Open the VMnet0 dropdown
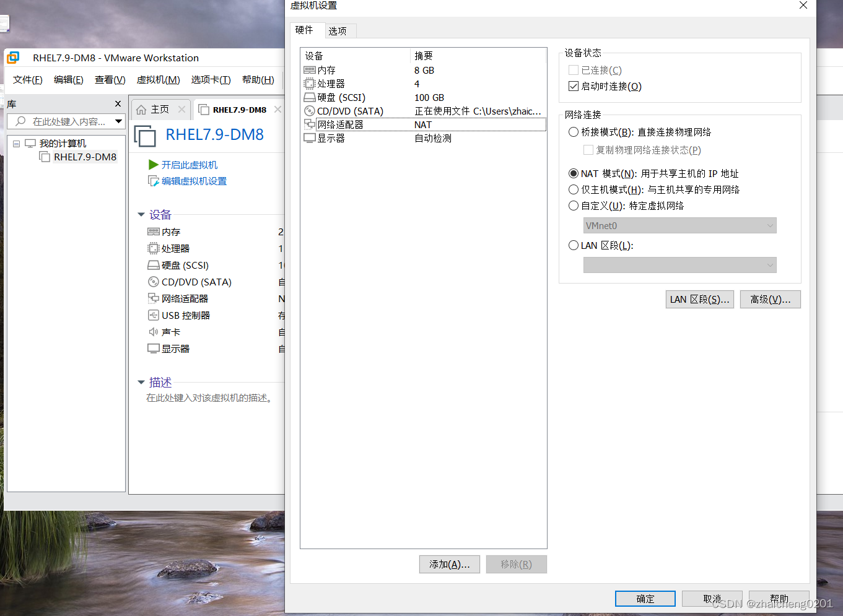The height and width of the screenshot is (616, 843). pos(679,225)
